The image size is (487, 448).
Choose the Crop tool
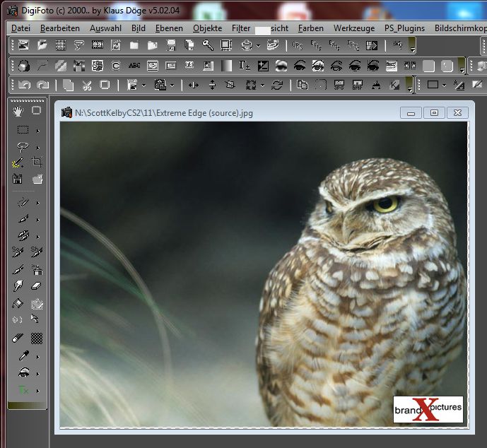click(37, 163)
